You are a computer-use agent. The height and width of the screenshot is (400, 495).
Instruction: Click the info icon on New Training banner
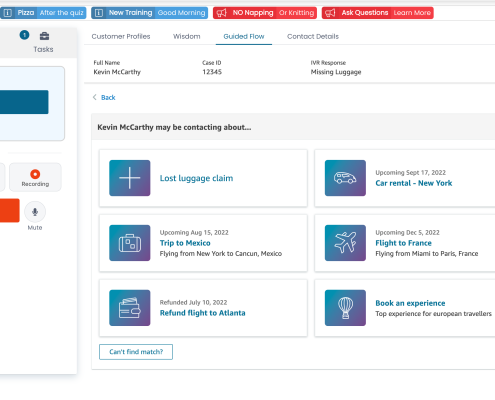(x=99, y=13)
